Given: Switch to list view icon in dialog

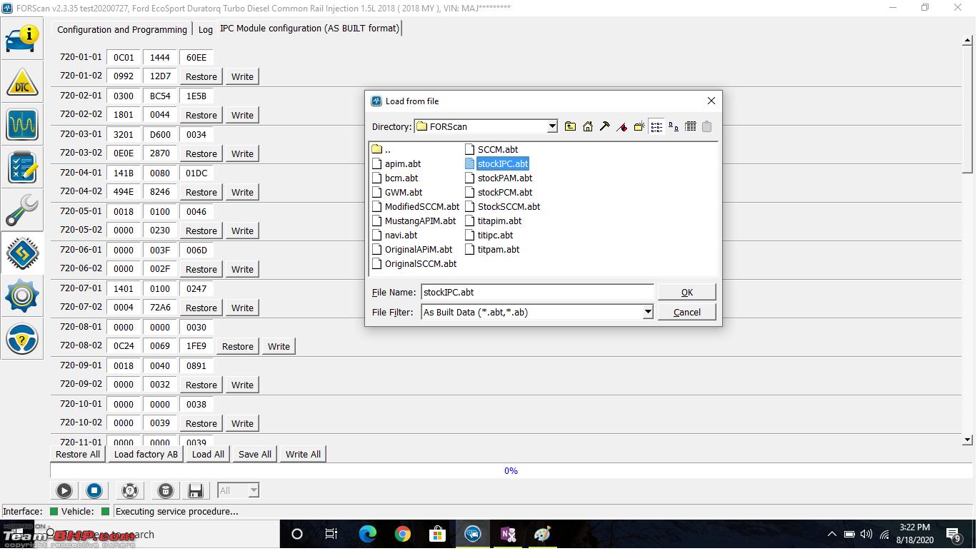Looking at the screenshot, I should [656, 126].
